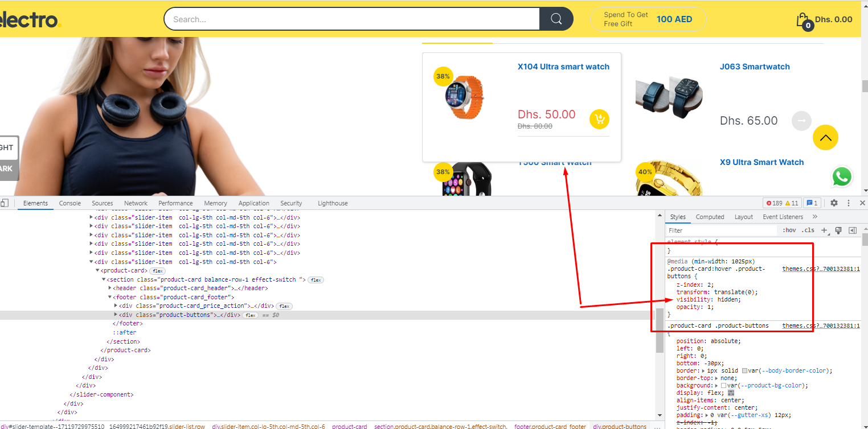This screenshot has height=429, width=868.
Task: Collapse the product-card custom element node
Action: tap(97, 271)
